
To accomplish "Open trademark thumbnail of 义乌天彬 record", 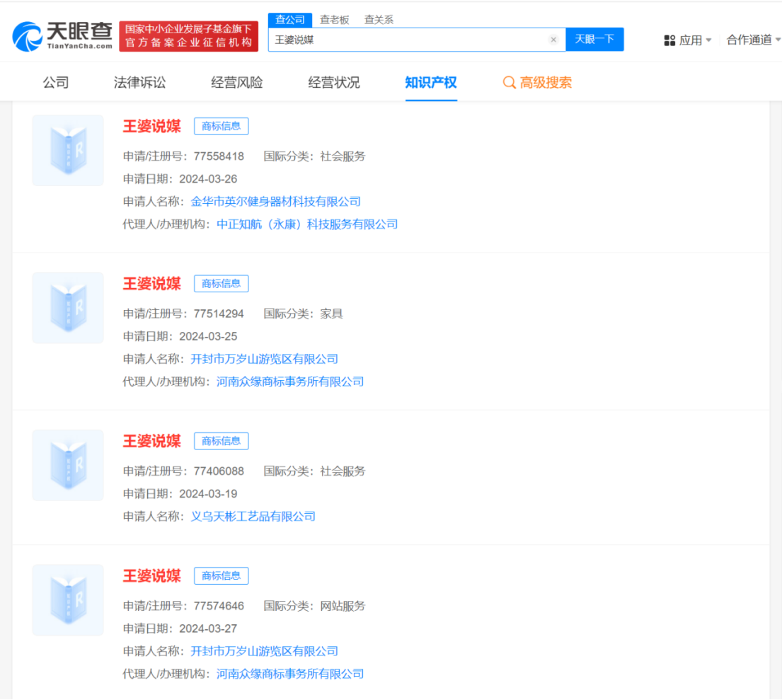I will pyautogui.click(x=67, y=465).
